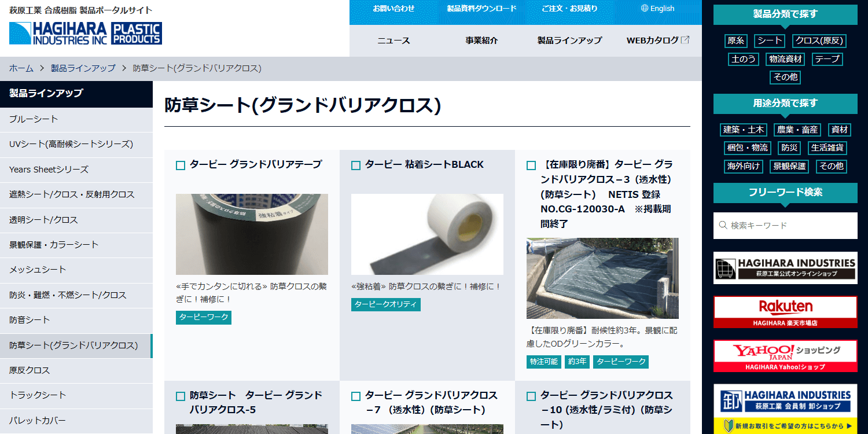Screen dimensions: 868x434
Task: Click the 特注可能 tag
Action: (544, 362)
